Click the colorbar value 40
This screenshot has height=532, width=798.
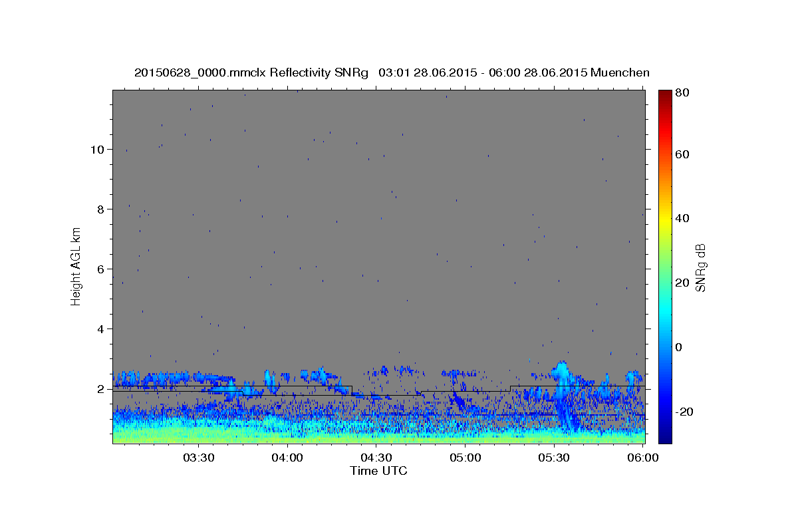click(x=682, y=218)
